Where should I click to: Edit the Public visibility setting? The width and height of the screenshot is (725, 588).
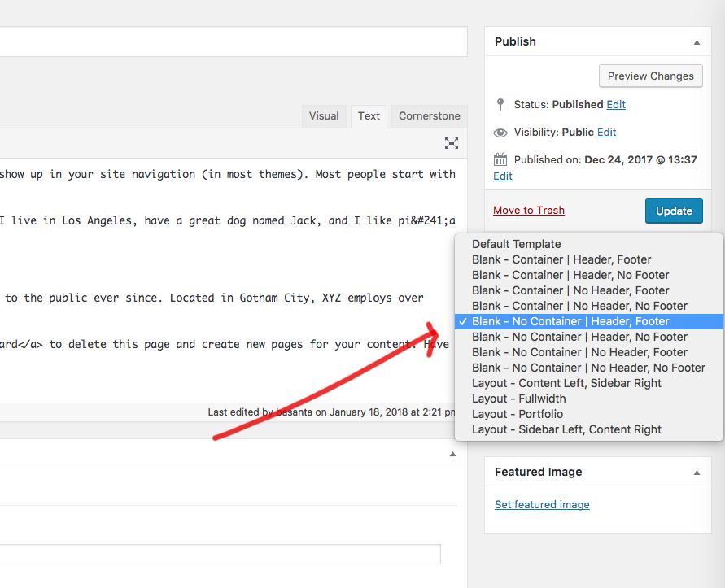pyautogui.click(x=606, y=132)
